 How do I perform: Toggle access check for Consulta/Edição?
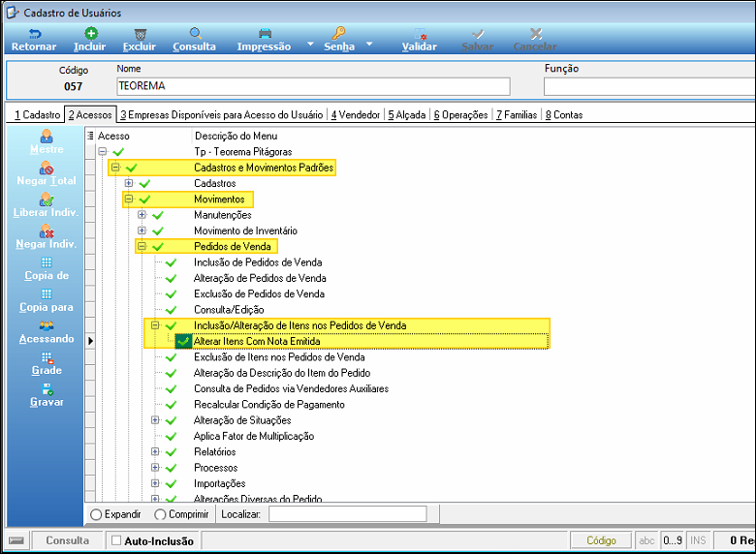coord(171,310)
